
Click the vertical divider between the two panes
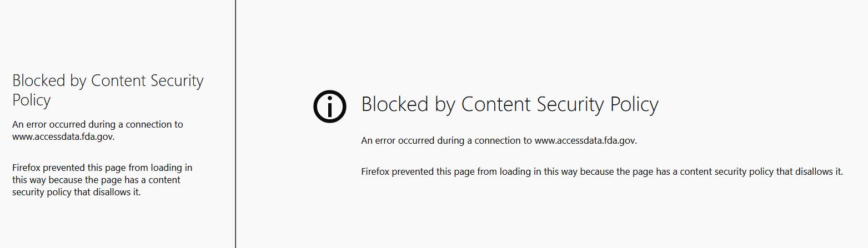click(235, 124)
